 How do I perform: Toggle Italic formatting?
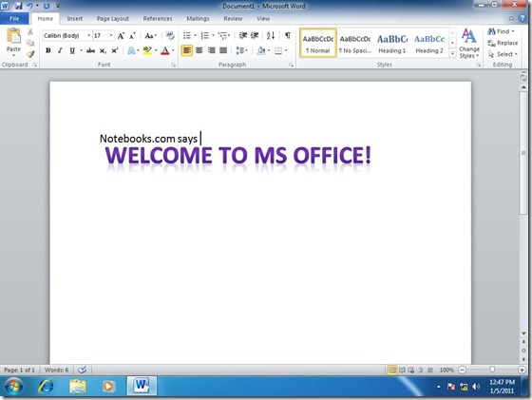tap(60, 50)
